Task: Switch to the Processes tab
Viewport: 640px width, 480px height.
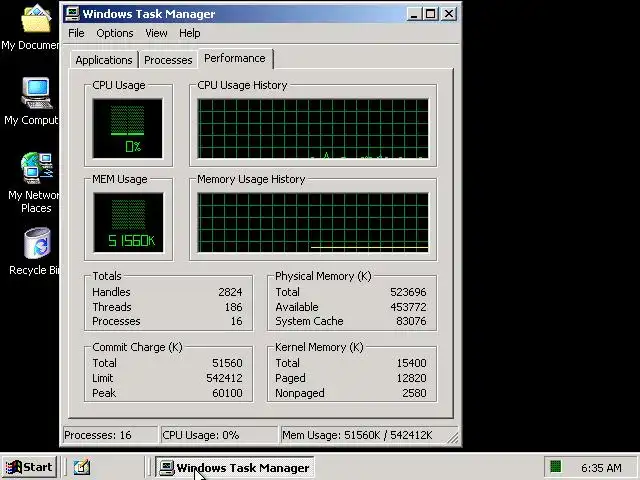Action: pyautogui.click(x=168, y=60)
